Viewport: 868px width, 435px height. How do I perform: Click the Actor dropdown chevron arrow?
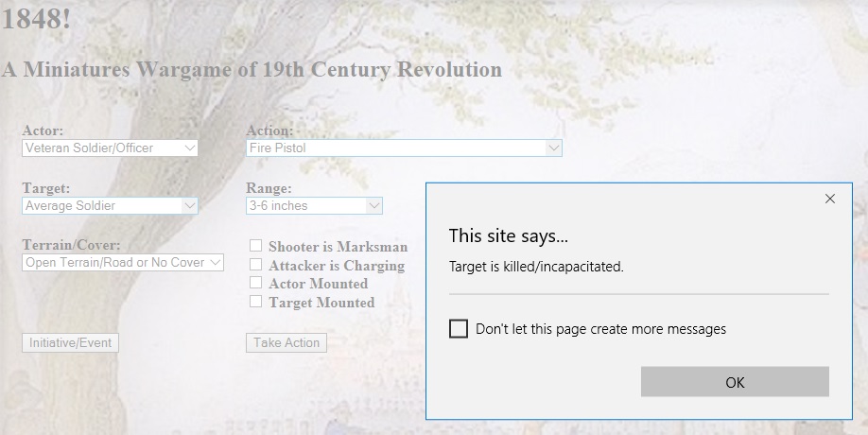(x=189, y=148)
